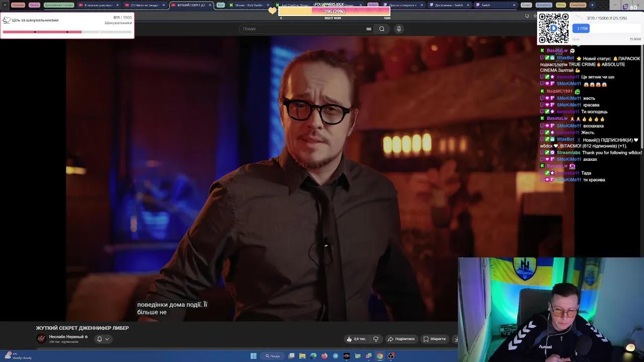
Task: Open the Windows Start menu
Action: tap(254, 356)
